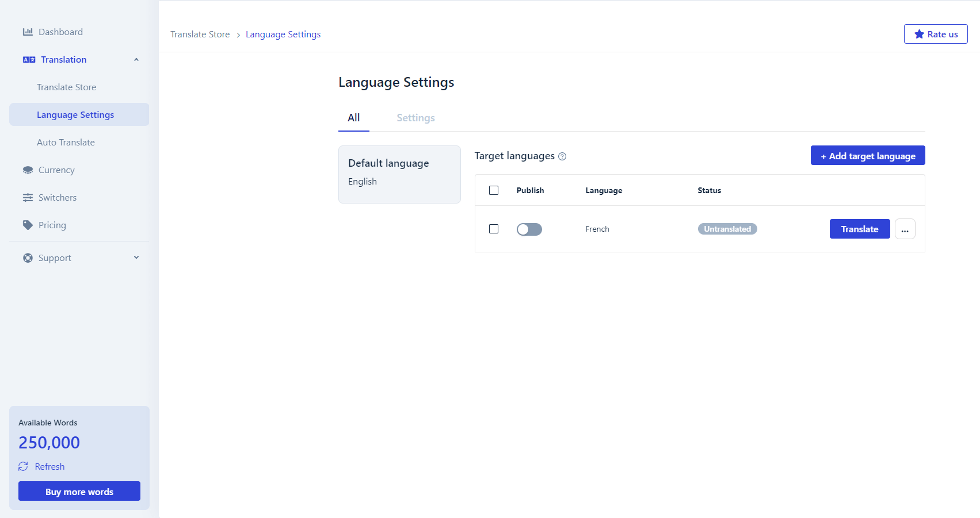Toggle the Publish switch for French
The height and width of the screenshot is (518, 980).
click(529, 229)
